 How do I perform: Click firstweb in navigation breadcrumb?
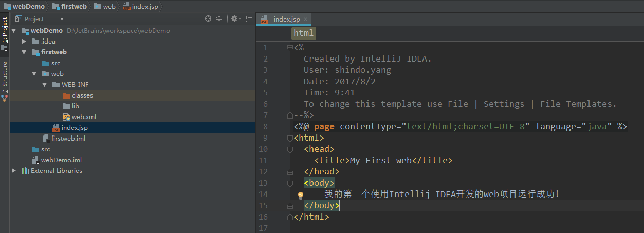70,6
